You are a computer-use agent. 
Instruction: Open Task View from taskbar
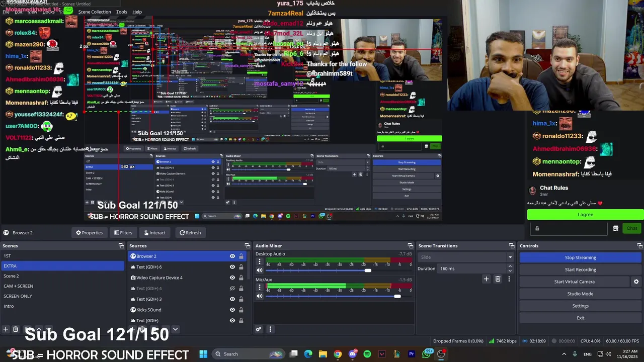coord(294,354)
